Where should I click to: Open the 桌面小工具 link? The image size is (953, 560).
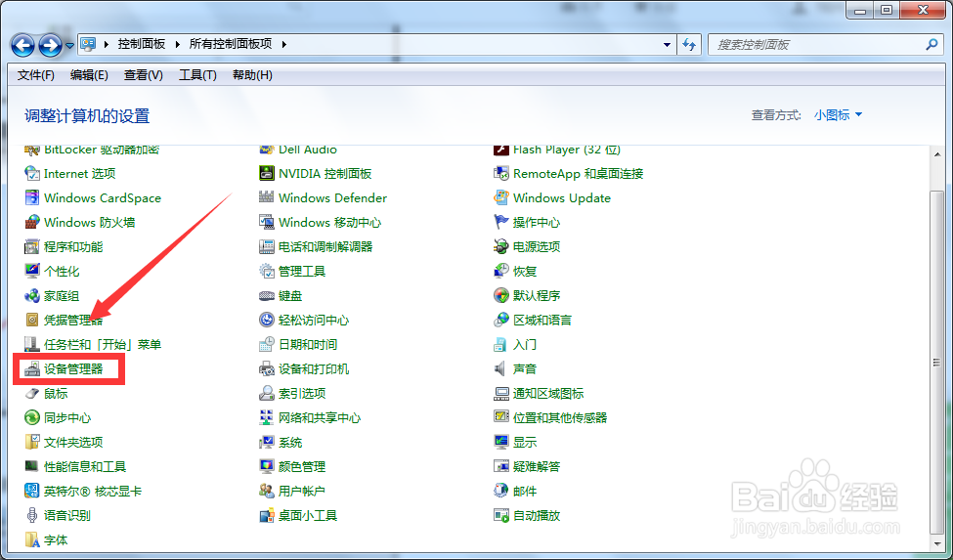308,516
